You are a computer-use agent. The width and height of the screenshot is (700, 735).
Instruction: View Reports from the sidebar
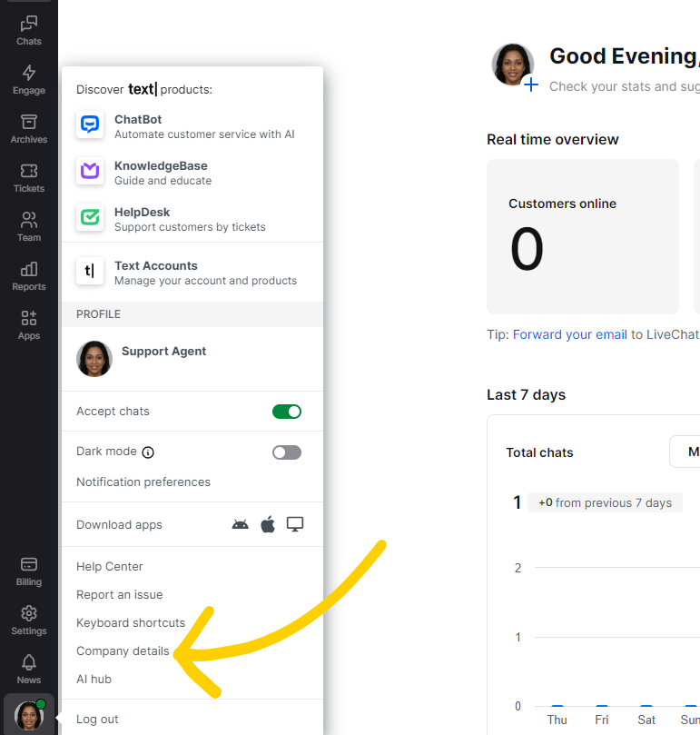[x=28, y=276]
